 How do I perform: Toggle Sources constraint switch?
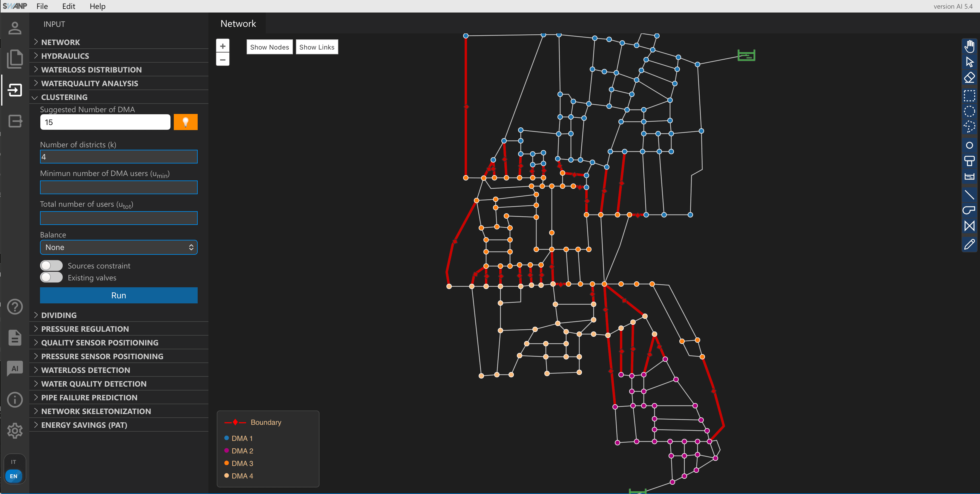click(x=51, y=265)
